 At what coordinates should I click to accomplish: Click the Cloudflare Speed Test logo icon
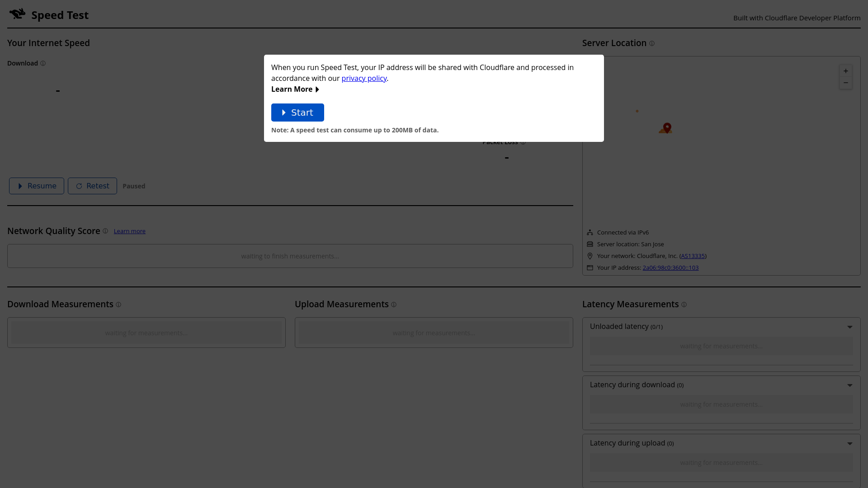(18, 14)
